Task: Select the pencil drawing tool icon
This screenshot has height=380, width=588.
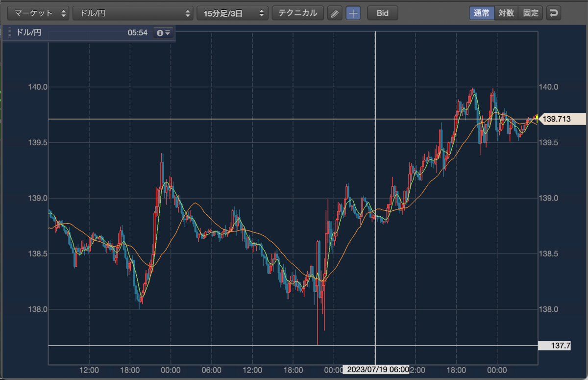Action: click(335, 13)
